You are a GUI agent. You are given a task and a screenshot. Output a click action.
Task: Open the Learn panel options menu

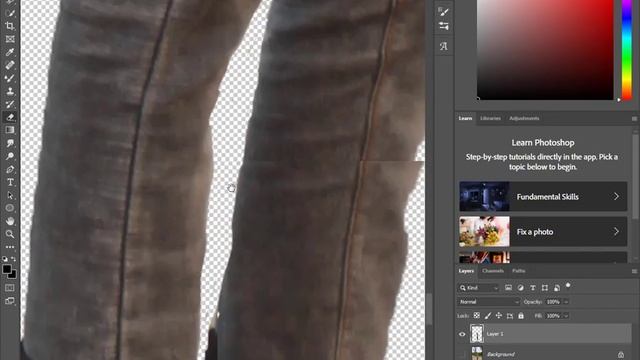click(x=634, y=119)
